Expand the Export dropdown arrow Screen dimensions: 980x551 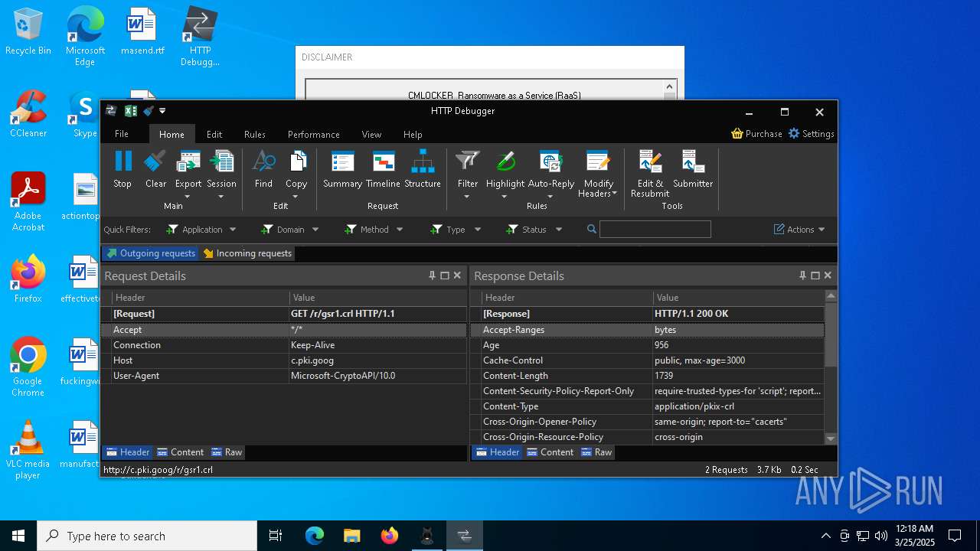188,197
